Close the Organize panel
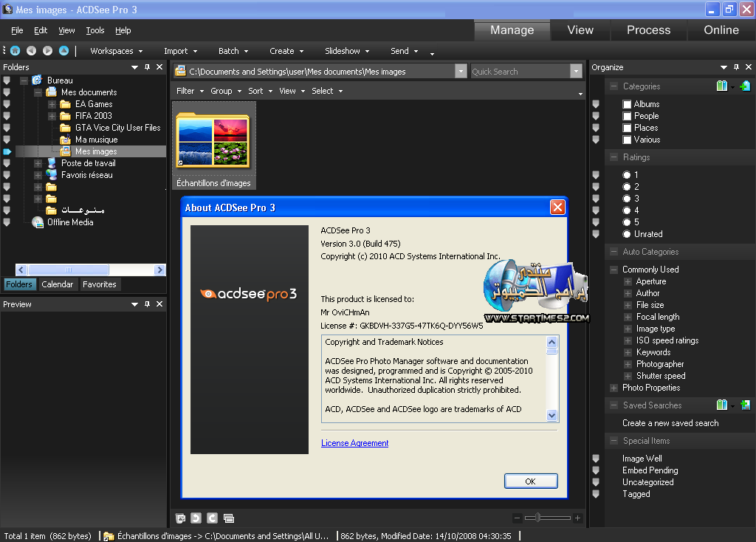Viewport: 756px width, 542px height. pos(749,67)
